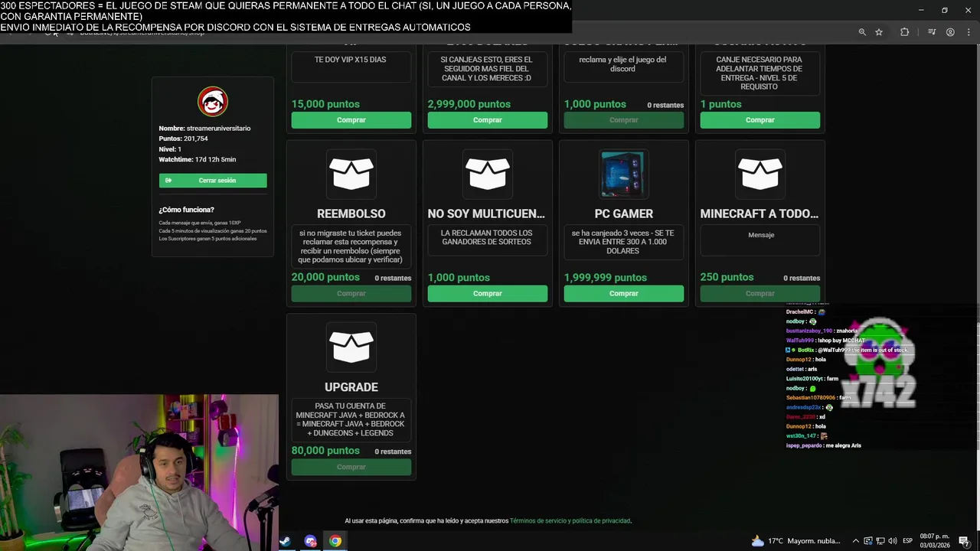Open the Chrome extensions puzzle icon
Image resolution: width=980 pixels, height=551 pixels.
904,32
